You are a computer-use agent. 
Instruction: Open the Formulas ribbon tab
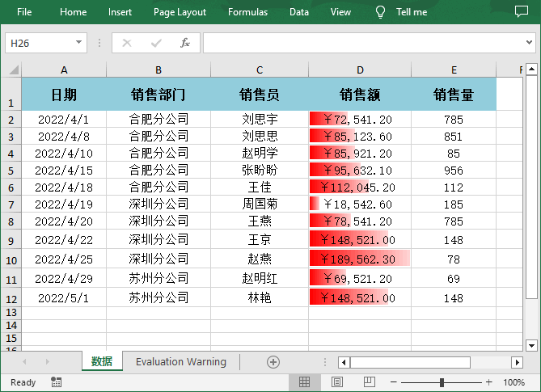(247, 12)
